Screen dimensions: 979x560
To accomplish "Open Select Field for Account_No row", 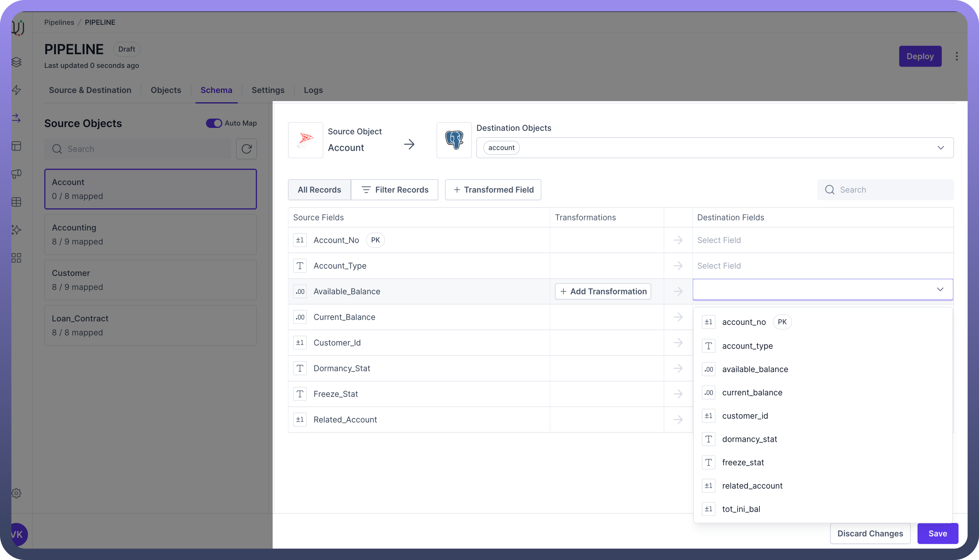I will (x=822, y=240).
